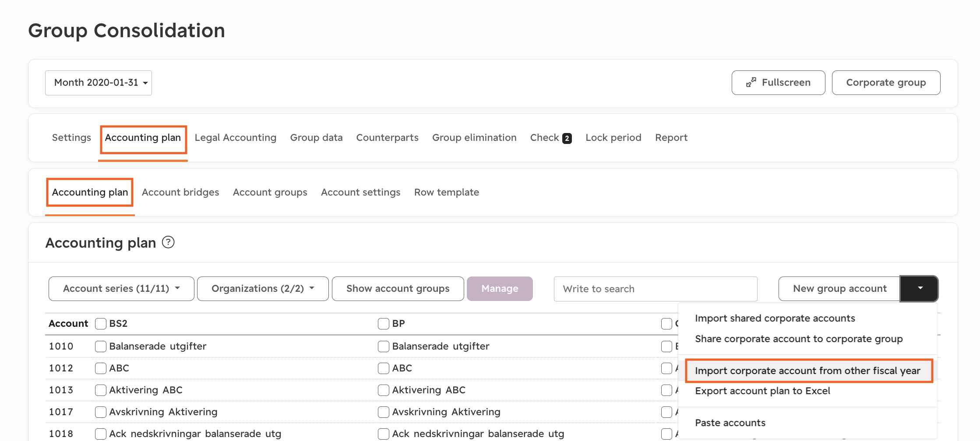Switch to the Row template sub-tab
This screenshot has height=441, width=980.
click(447, 192)
